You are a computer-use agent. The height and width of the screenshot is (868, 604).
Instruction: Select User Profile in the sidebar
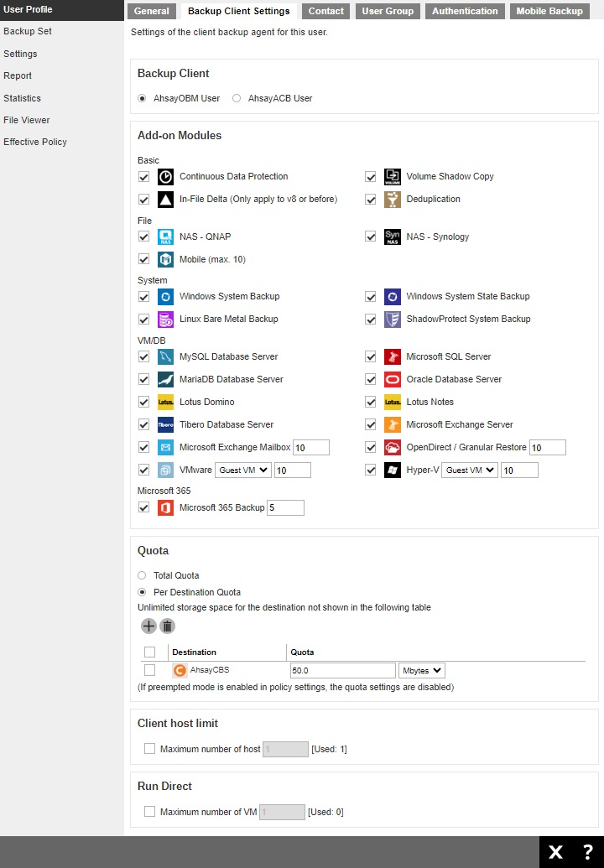(62, 10)
